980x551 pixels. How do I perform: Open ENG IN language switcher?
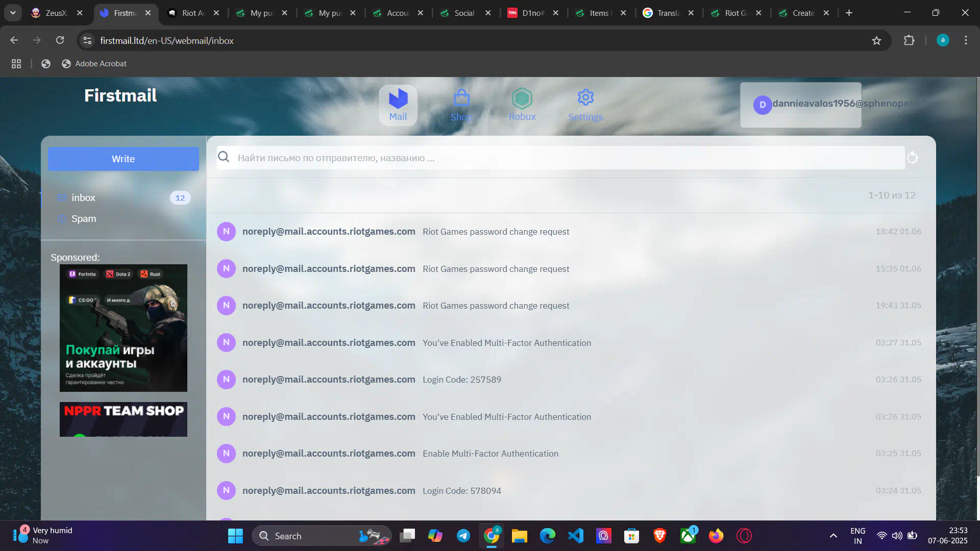tap(858, 536)
